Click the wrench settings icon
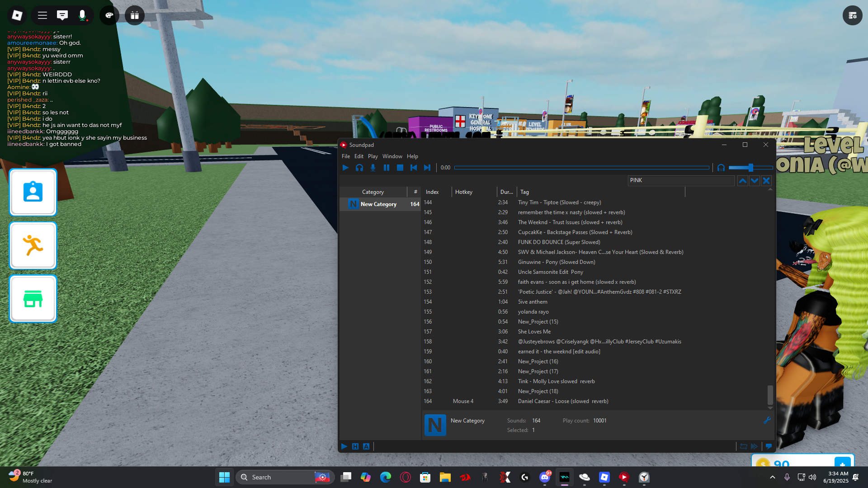868x488 pixels. point(767,420)
